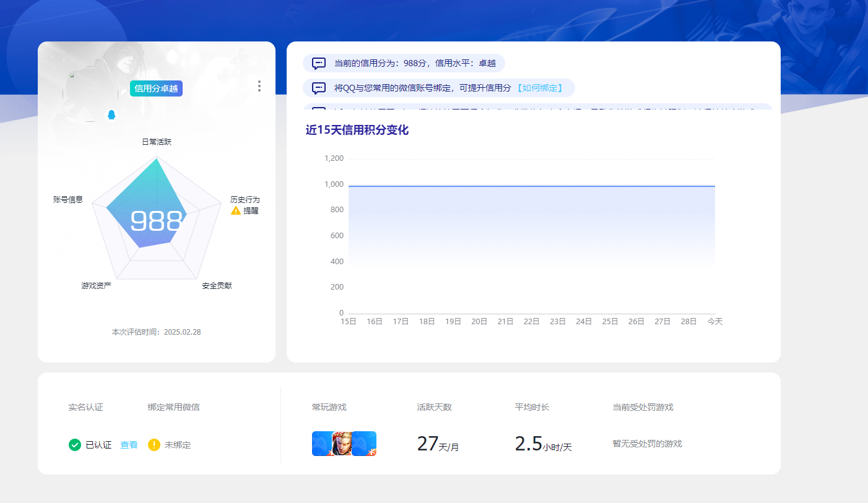Image resolution: width=868 pixels, height=503 pixels.
Task: Click the blue credit score trend line
Action: (532, 186)
